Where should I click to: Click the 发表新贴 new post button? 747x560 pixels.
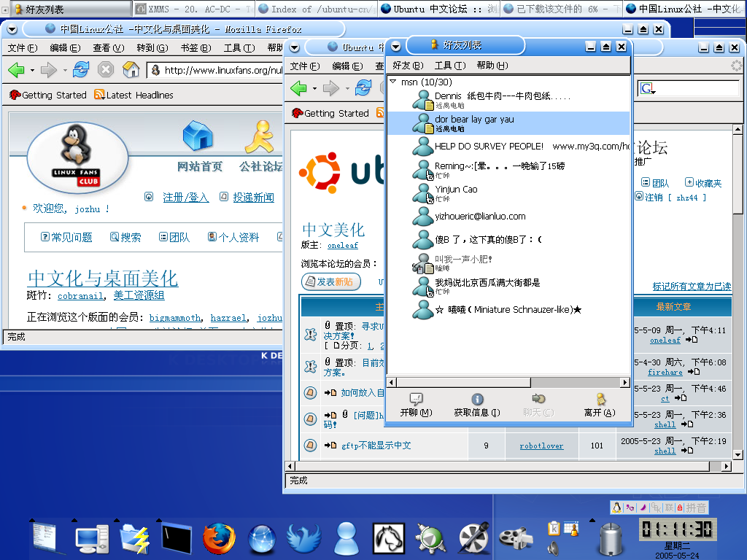pyautogui.click(x=331, y=282)
